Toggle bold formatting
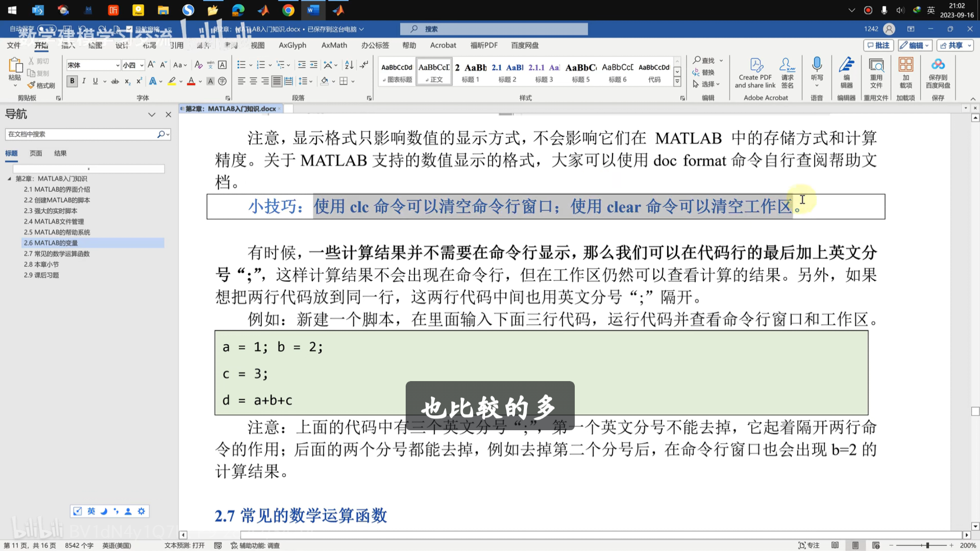The height and width of the screenshot is (551, 980). pos(72,81)
